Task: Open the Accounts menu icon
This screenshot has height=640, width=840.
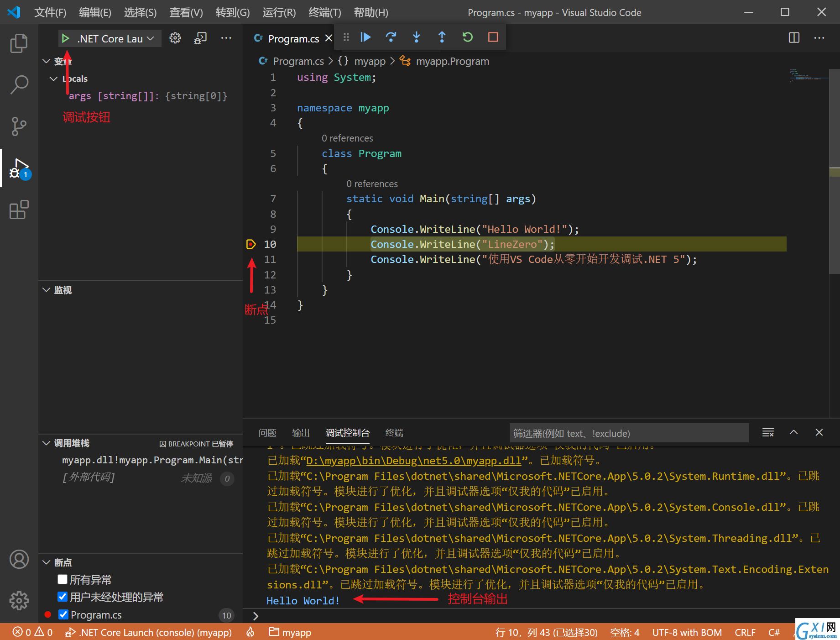Action: [19, 559]
